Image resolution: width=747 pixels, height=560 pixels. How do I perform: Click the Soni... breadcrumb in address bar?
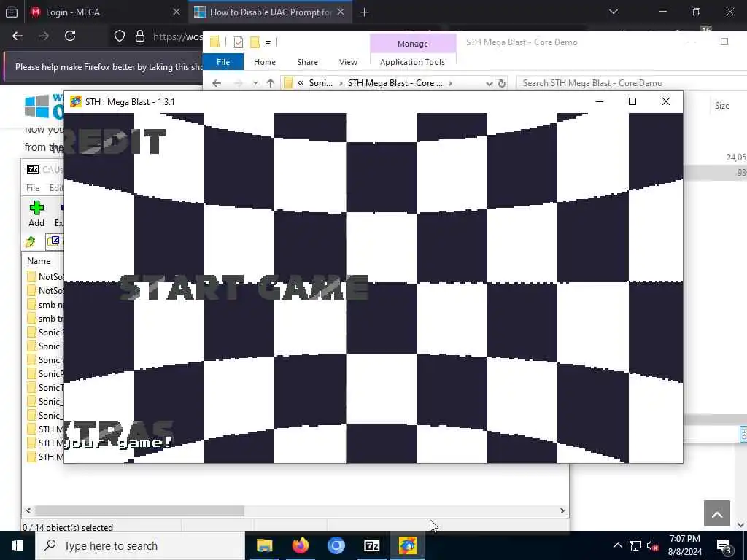tap(321, 83)
